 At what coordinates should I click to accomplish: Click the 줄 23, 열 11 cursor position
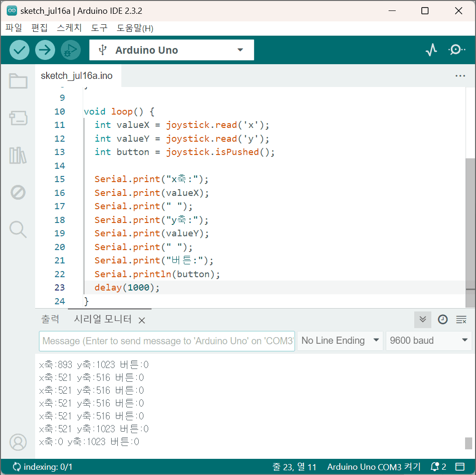tap(294, 467)
